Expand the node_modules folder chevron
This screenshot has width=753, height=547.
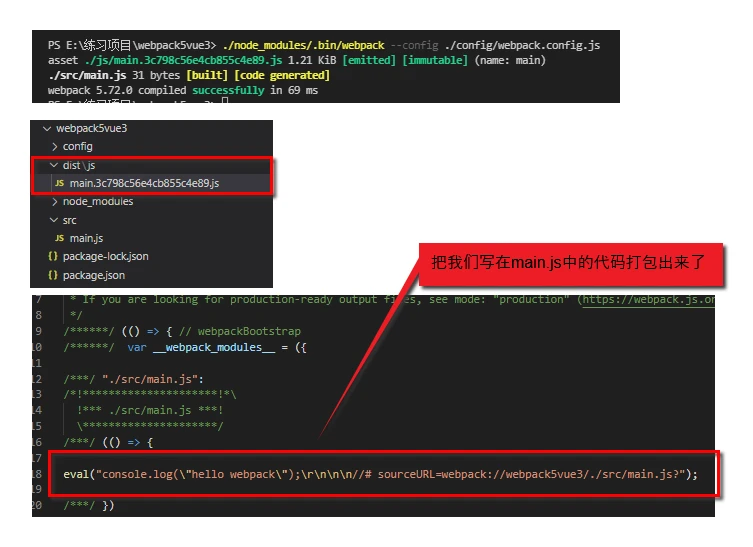pos(54,202)
